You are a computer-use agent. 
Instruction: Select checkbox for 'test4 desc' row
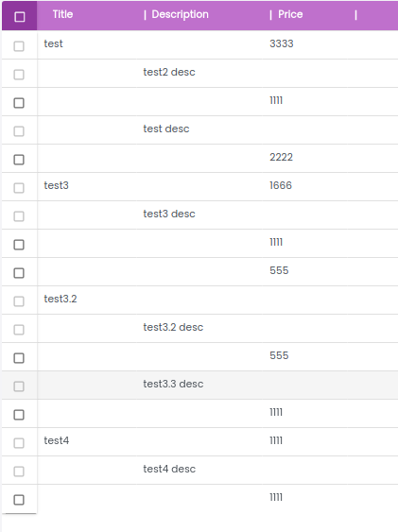(19, 472)
